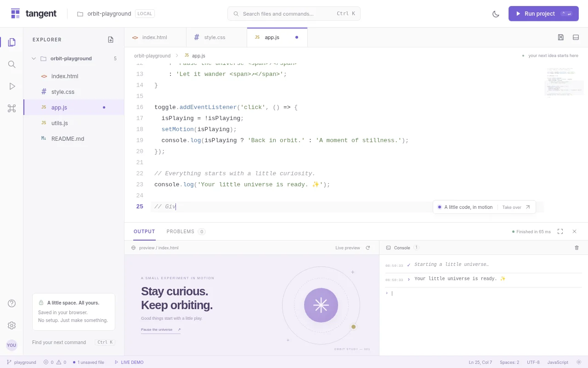The image size is (588, 368).
Task: Click Take over button
Action: pyautogui.click(x=516, y=207)
